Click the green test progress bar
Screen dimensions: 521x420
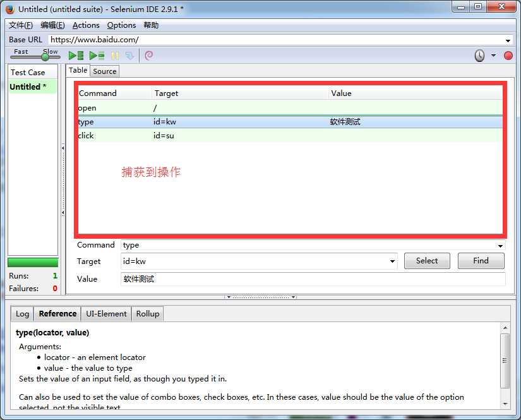point(33,263)
